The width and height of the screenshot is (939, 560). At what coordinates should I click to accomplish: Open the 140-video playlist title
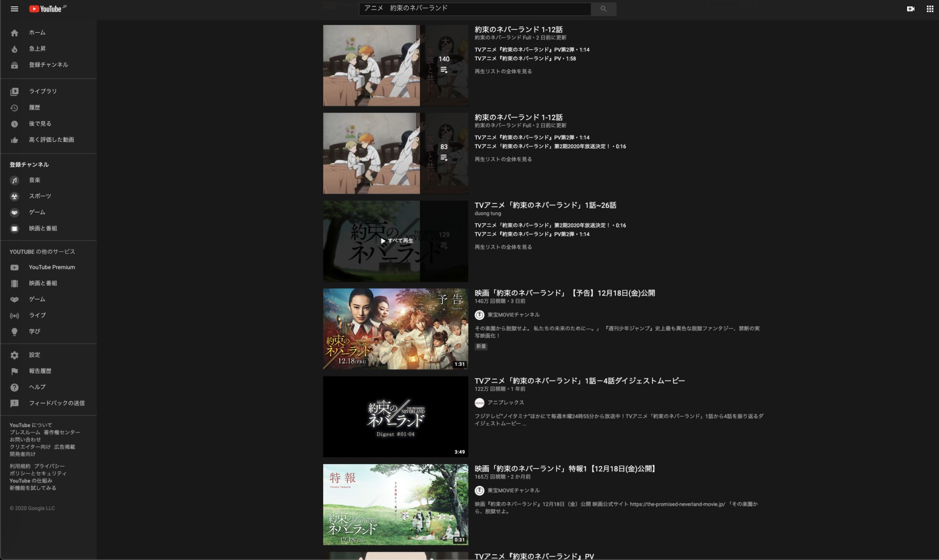(x=518, y=29)
